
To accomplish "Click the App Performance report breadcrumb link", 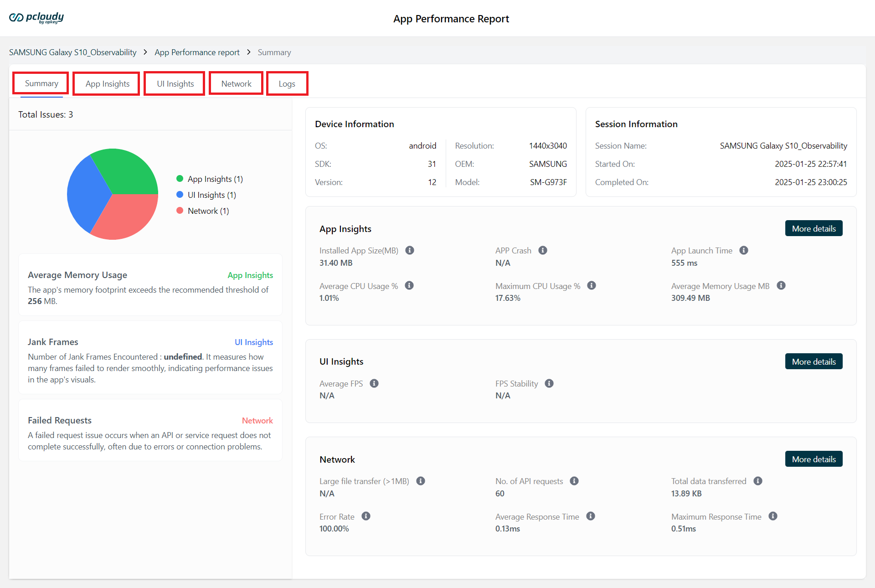I will point(197,52).
